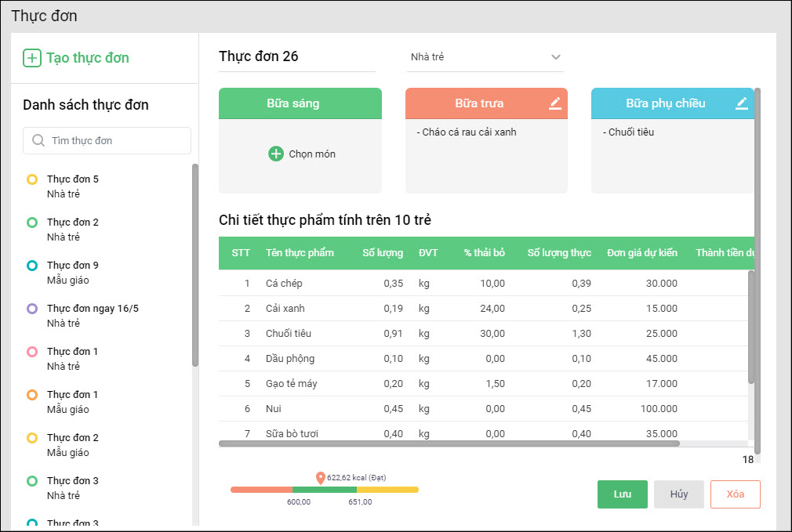Click the ĐVT column header

428,253
